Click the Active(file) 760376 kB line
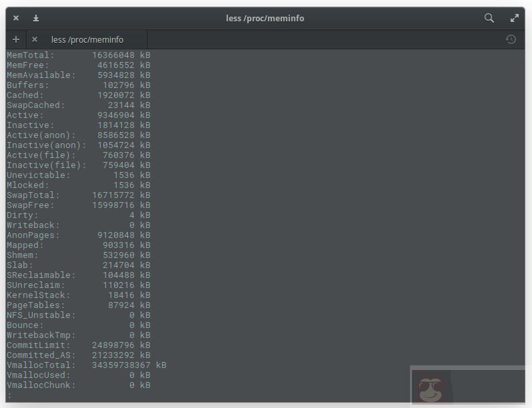Image resolution: width=532 pixels, height=408 pixels. 79,155
